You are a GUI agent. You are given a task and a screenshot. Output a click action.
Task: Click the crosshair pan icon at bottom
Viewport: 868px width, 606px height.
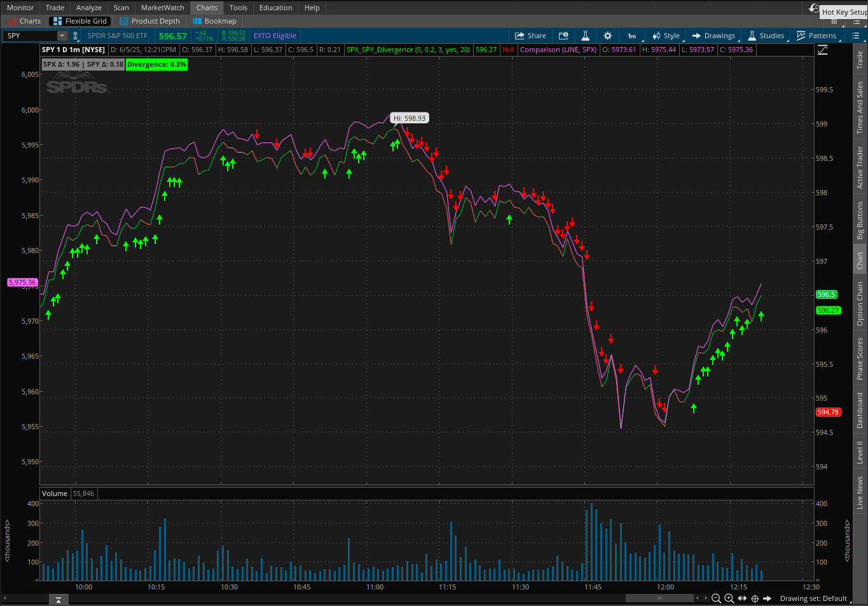(755, 598)
